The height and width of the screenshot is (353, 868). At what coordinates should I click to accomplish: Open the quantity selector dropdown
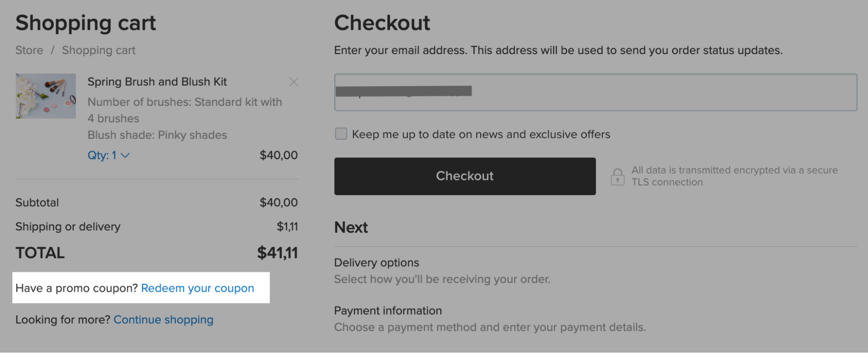pyautogui.click(x=109, y=155)
